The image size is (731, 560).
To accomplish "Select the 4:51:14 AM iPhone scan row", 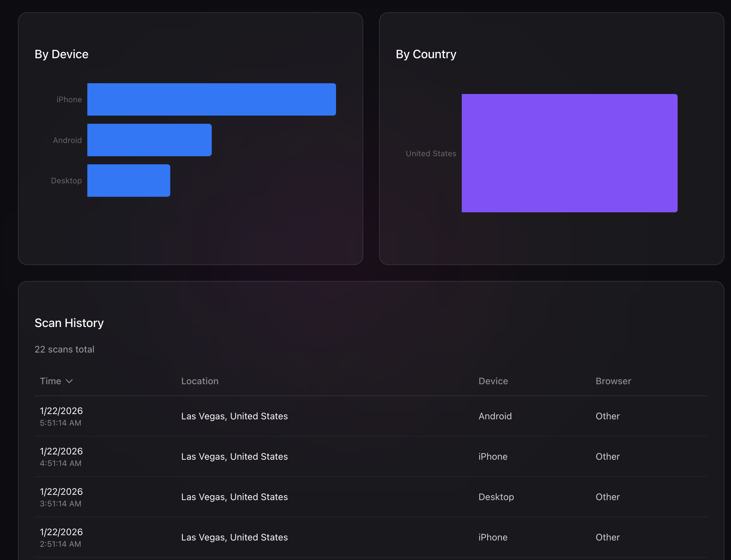I will pyautogui.click(x=367, y=456).
